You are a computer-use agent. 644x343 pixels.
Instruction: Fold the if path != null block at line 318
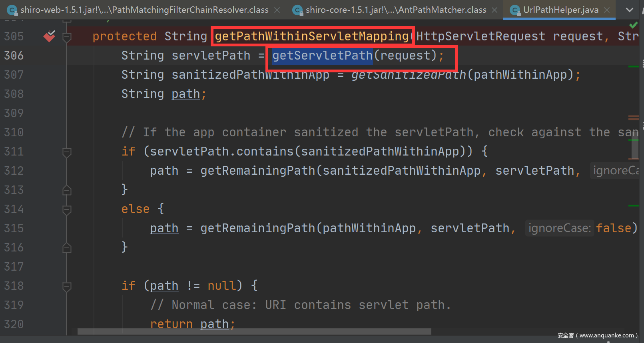pyautogui.click(x=67, y=286)
